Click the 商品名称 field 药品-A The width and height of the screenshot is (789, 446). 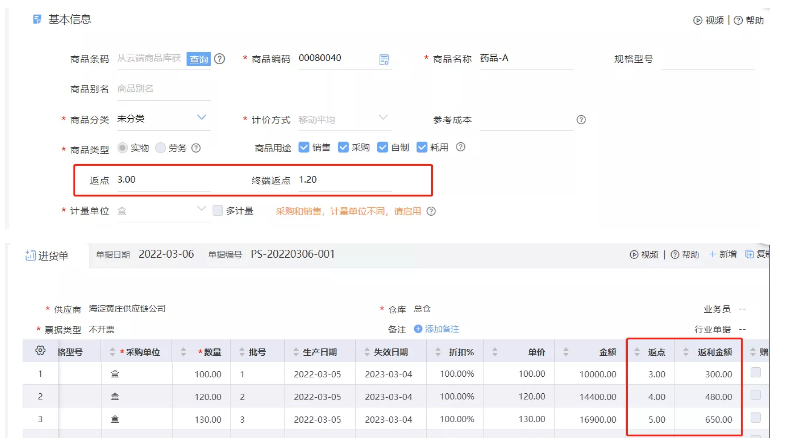(x=526, y=58)
